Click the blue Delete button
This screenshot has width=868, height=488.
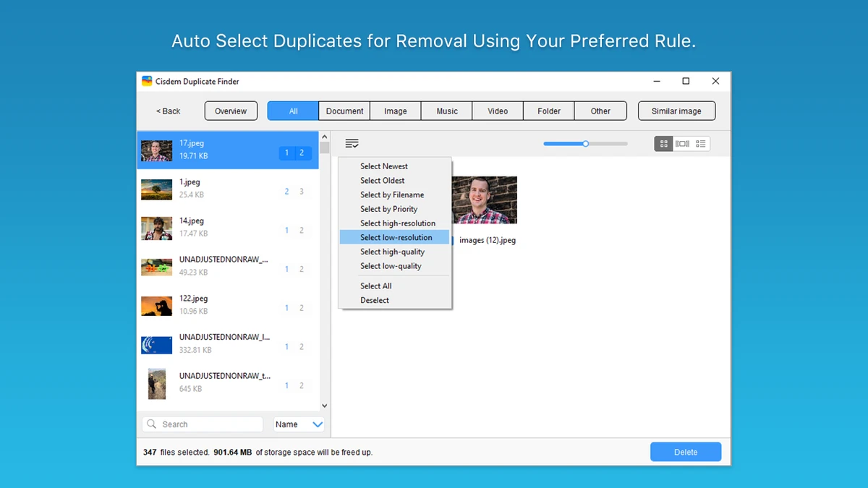686,452
